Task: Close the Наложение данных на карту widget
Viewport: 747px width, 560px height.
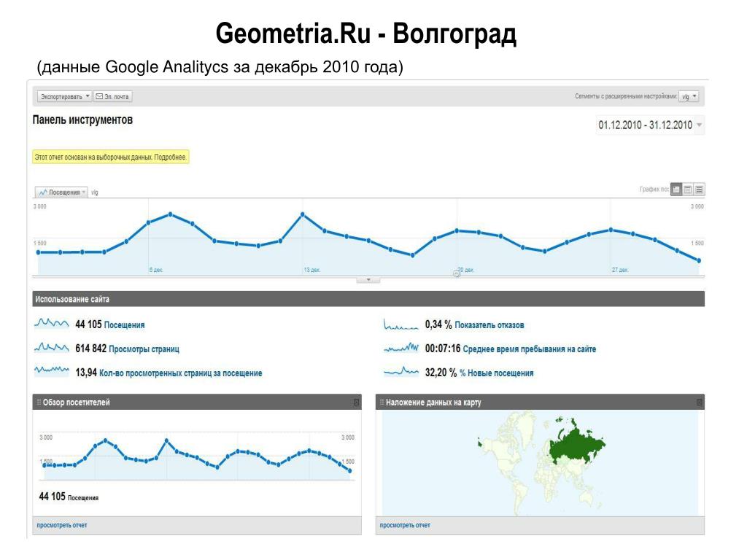Action: pyautogui.click(x=699, y=402)
